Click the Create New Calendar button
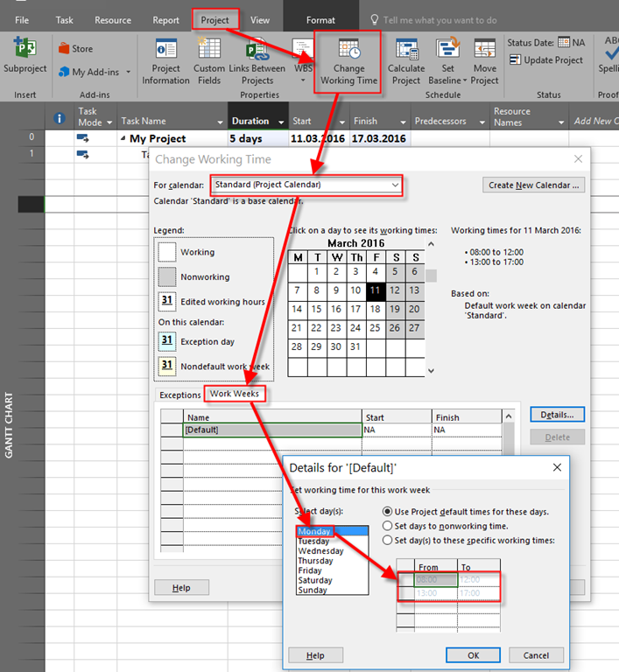Image resolution: width=619 pixels, height=672 pixels. 533,185
